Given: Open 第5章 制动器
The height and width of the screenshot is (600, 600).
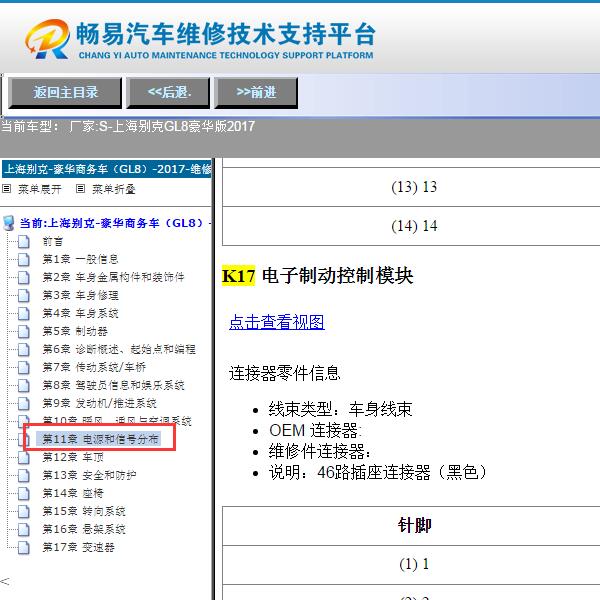Looking at the screenshot, I should coord(75,331).
